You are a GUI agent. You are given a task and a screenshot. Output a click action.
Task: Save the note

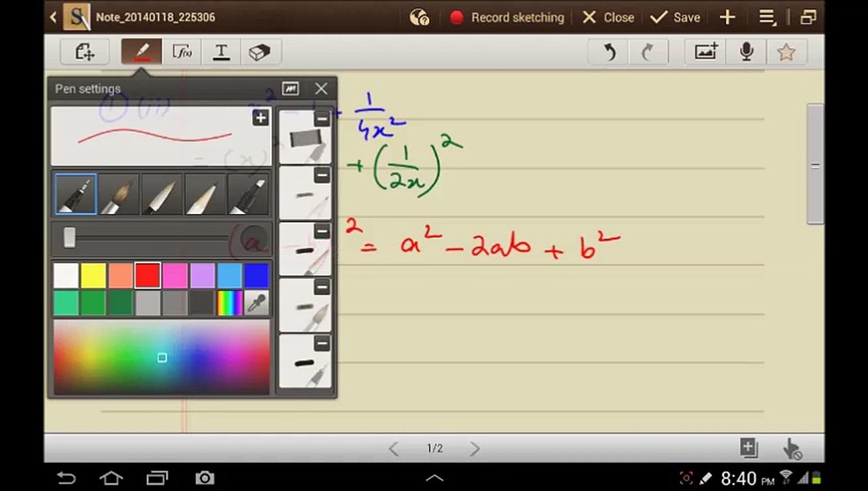point(676,18)
